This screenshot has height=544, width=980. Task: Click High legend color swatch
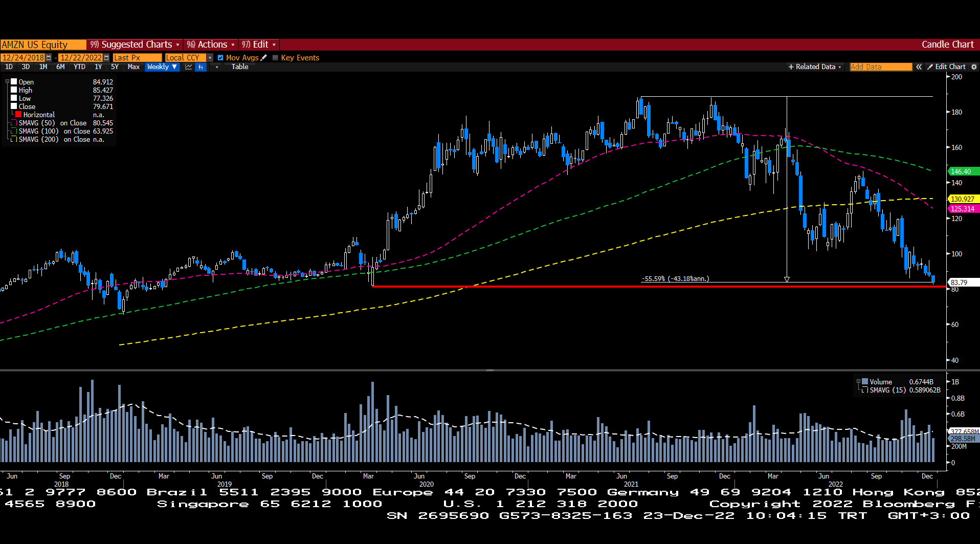14,90
